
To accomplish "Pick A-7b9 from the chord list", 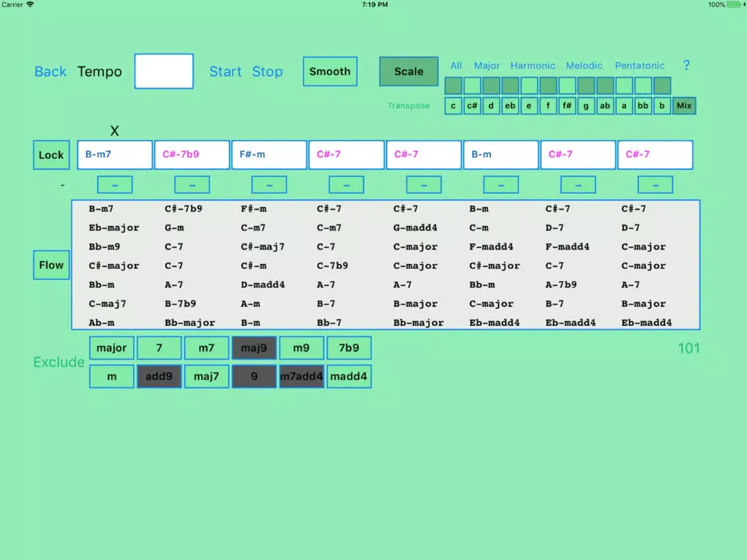I will [x=561, y=285].
